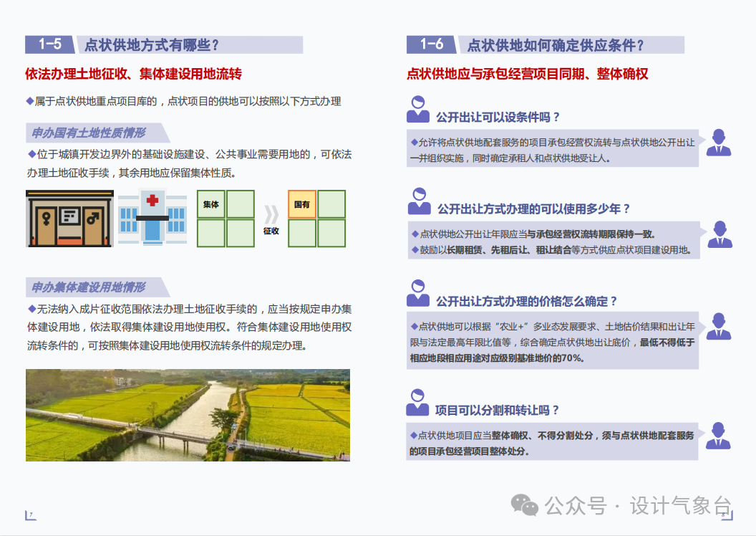
Task: Click the line 属于点状供地重点项目库的
Action: point(184,101)
